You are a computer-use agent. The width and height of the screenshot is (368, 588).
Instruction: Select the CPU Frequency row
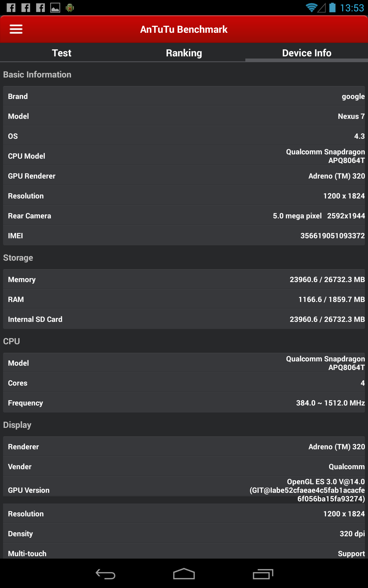[184, 403]
